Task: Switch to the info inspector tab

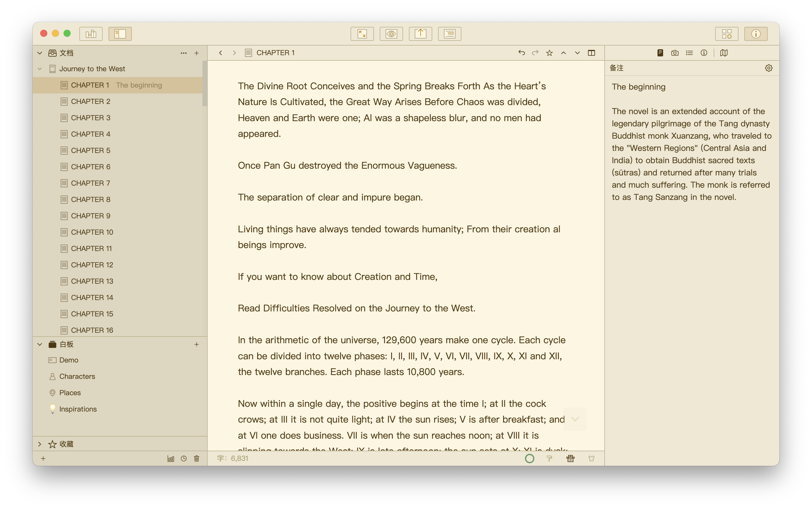Action: click(x=704, y=53)
